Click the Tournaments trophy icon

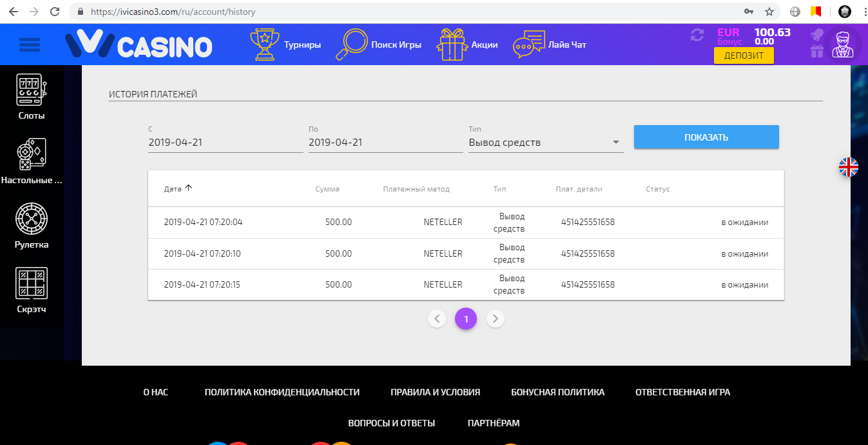[263, 44]
